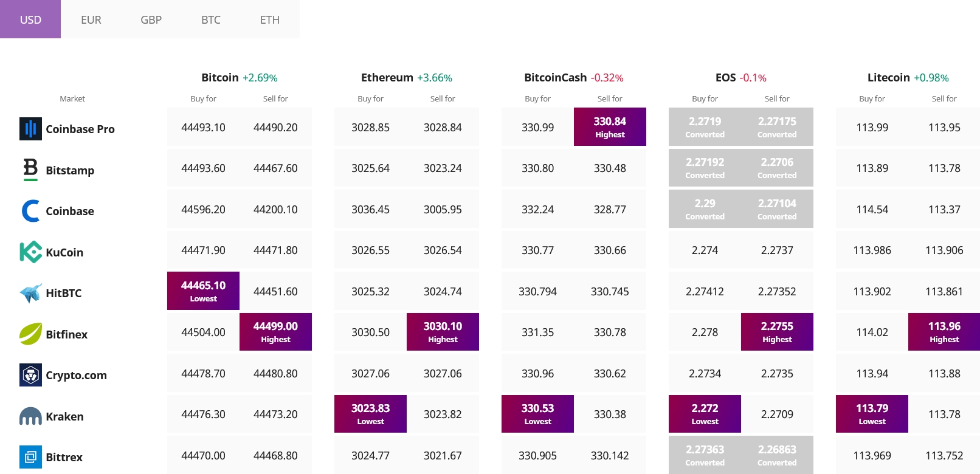Open the Bittrex market link
Screen dimensions: 980x474
(x=64, y=457)
